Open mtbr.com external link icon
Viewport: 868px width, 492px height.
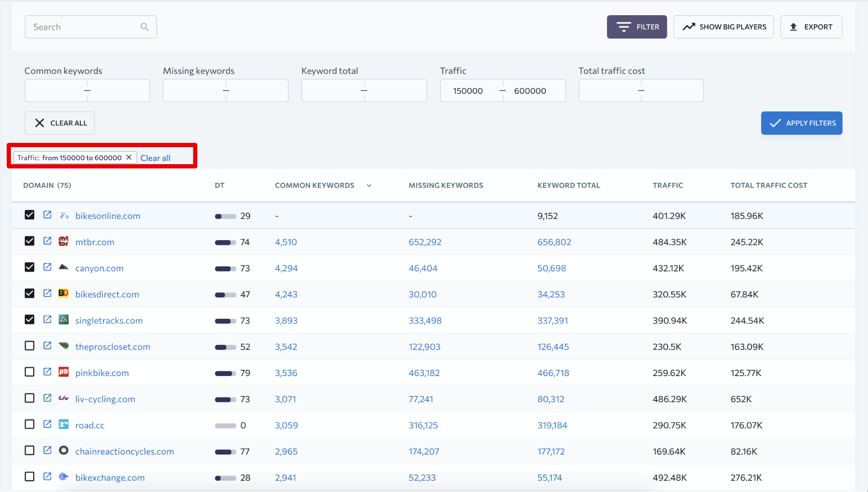pos(47,241)
